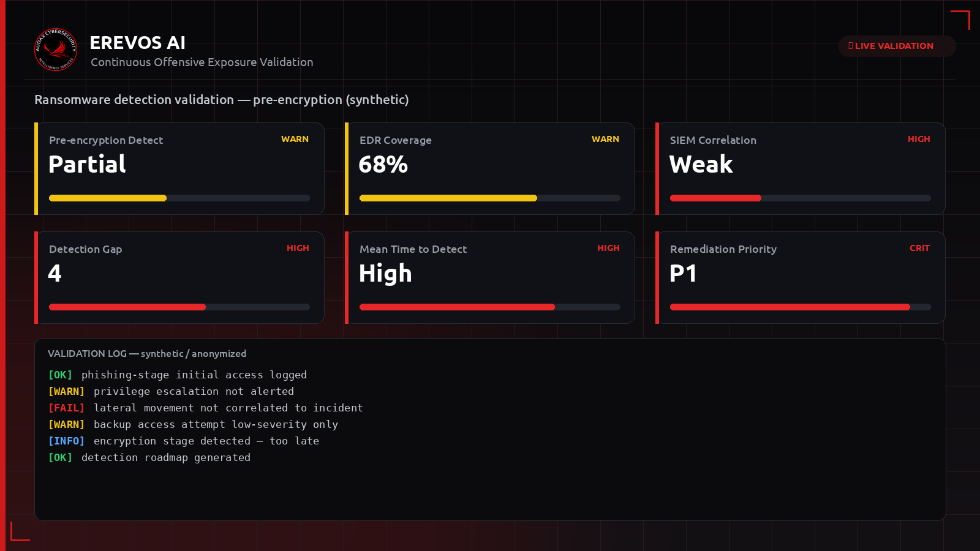Click the 68% coverage value
Image resolution: width=980 pixels, height=551 pixels.
[x=383, y=164]
